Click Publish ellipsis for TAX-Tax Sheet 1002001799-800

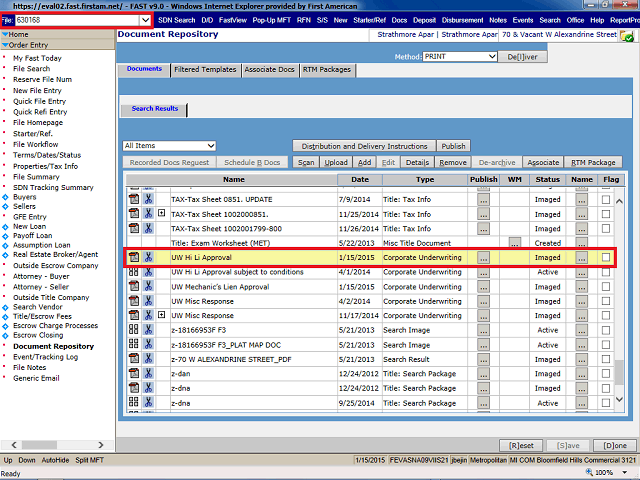tap(483, 229)
